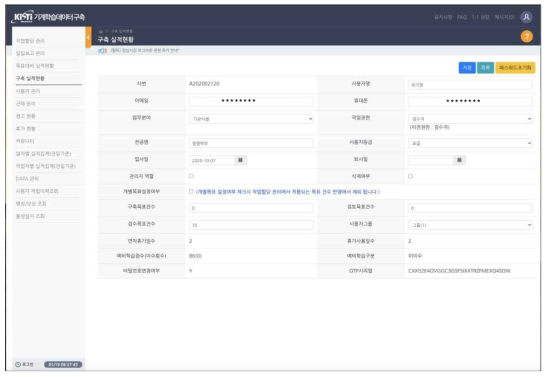
Task: Open DATA 관리 in sidebar
Action: click(27, 179)
